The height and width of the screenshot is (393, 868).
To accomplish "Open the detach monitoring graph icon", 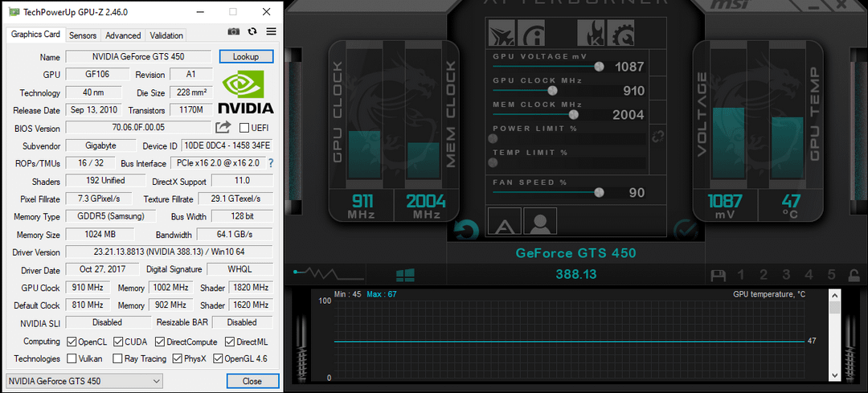I will point(329,273).
